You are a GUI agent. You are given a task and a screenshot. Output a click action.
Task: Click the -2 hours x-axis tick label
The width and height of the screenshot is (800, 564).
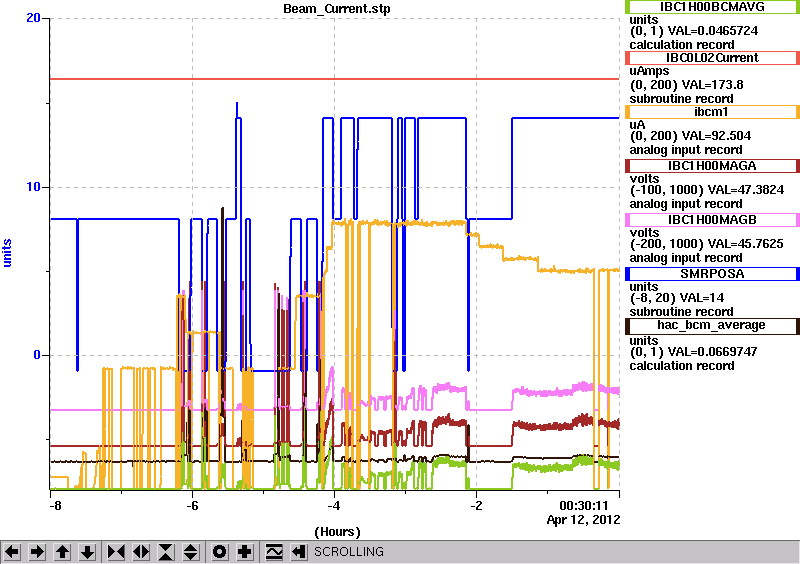click(476, 506)
